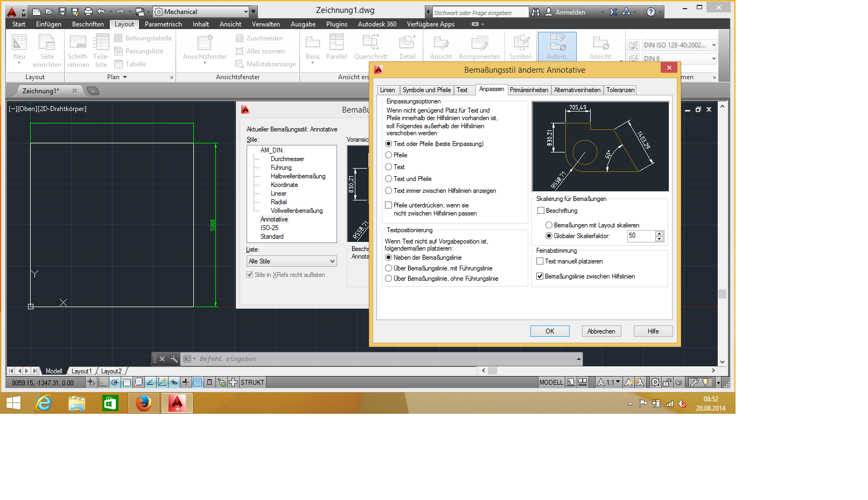Enable 'Pfeile unterdrücken' checkbox

coord(388,205)
